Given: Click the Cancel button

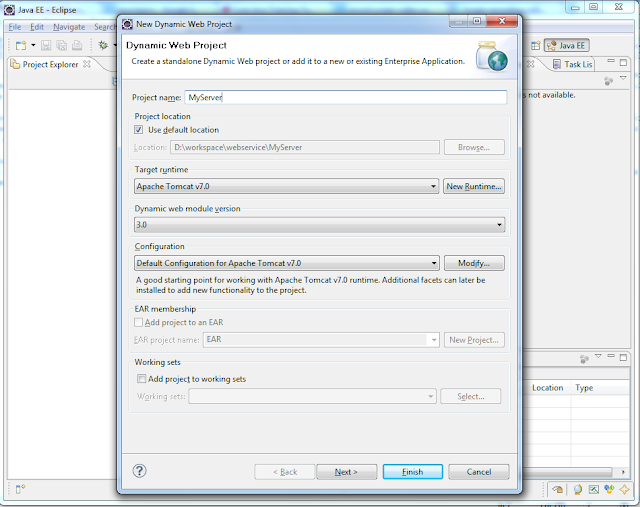Looking at the screenshot, I should [479, 472].
